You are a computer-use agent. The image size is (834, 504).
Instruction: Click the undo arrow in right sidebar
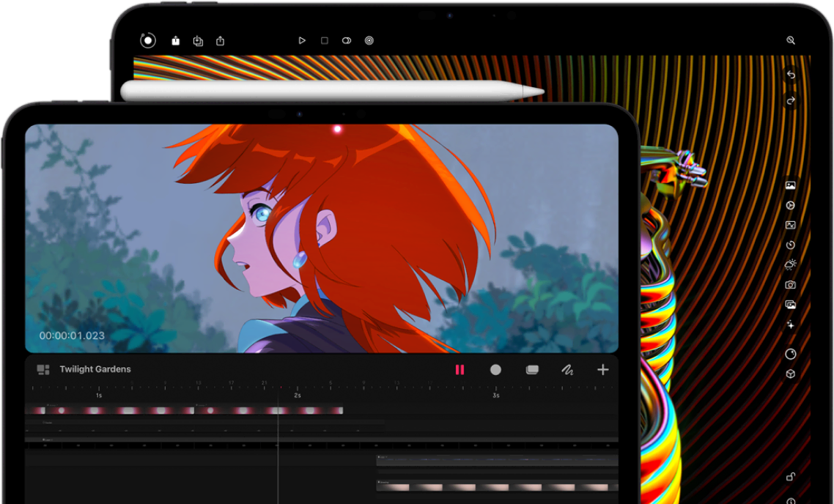pos(791,75)
